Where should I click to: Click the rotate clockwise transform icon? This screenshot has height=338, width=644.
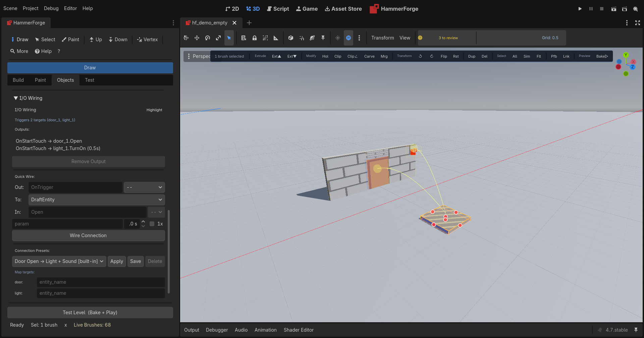(x=432, y=56)
